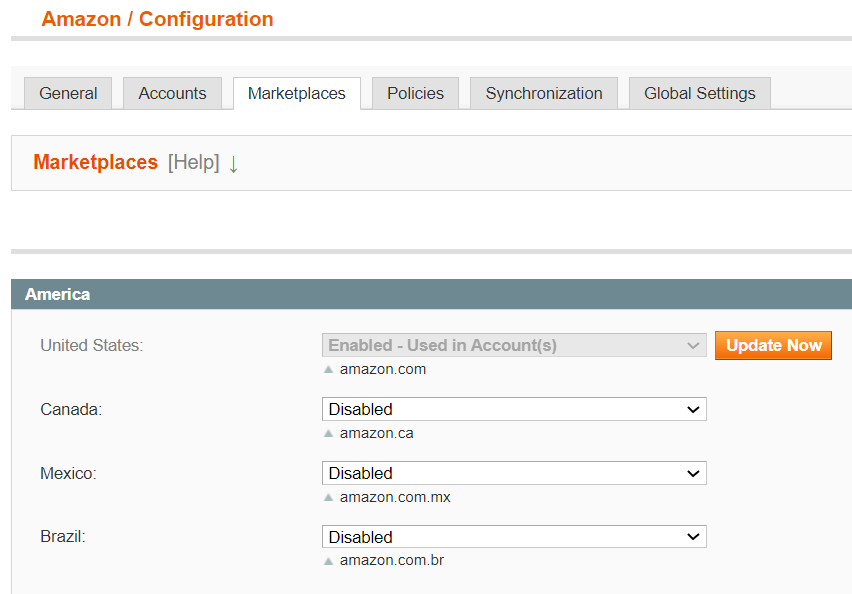Screen dimensions: 852x594
Task: Open the Global Settings tab
Action: (700, 93)
